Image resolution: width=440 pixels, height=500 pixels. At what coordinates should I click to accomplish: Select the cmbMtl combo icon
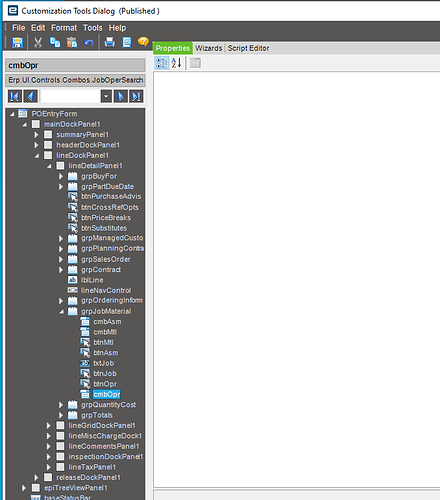click(x=85, y=332)
